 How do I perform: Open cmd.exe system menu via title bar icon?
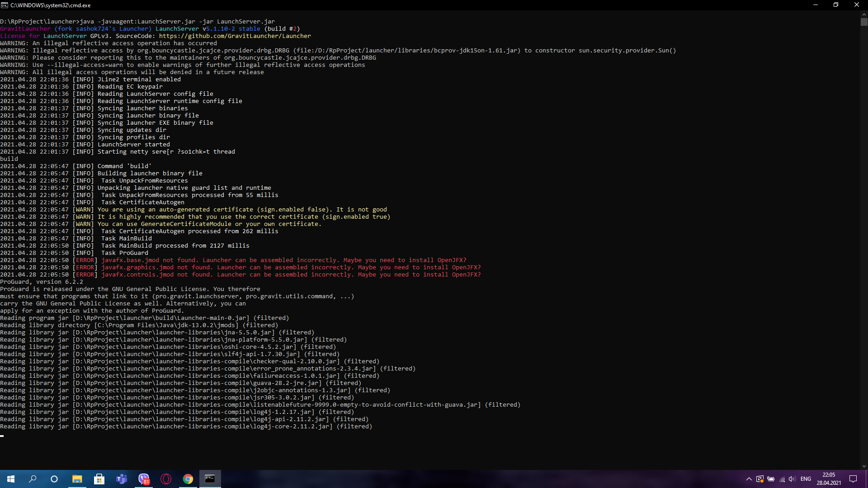pos(5,5)
